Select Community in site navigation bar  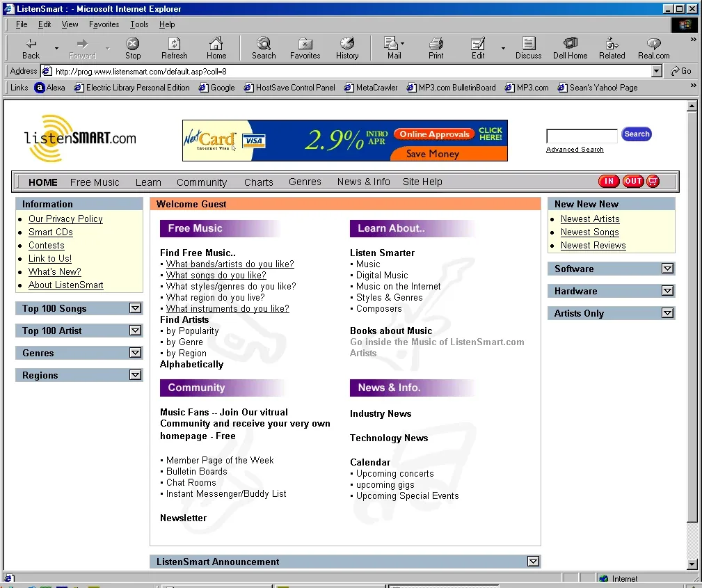click(202, 182)
